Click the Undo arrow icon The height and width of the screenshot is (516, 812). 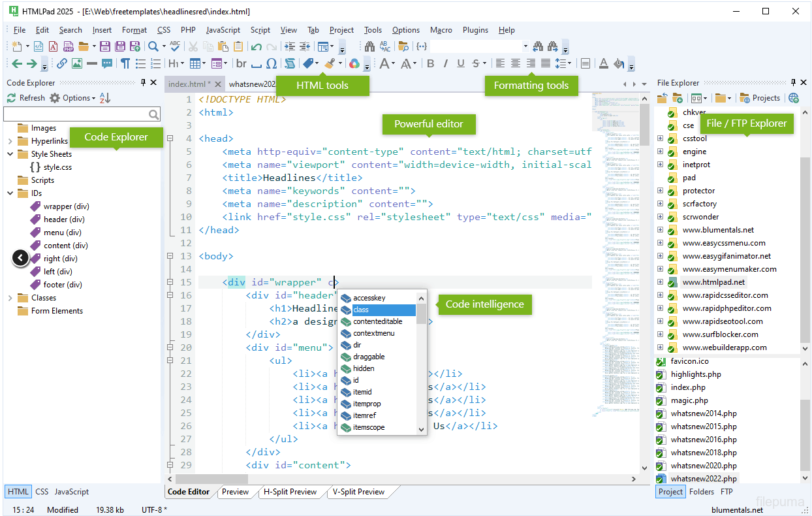pyautogui.click(x=256, y=46)
